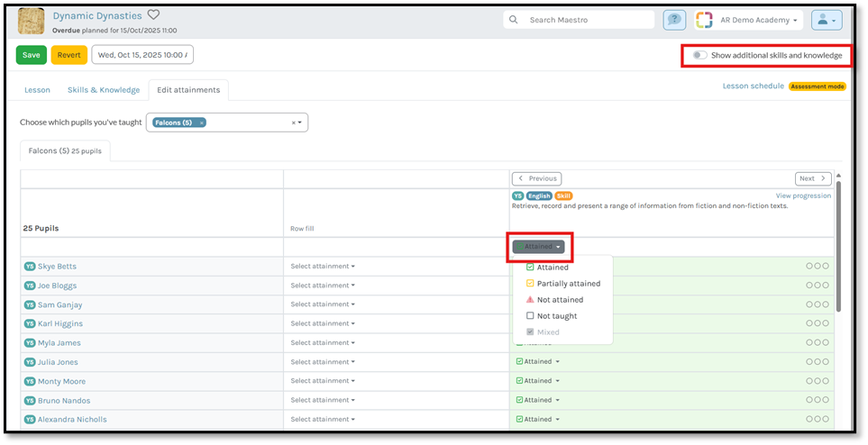Click the magnifier icon in the Maestro search
Image resolution: width=868 pixels, height=445 pixels.
[x=514, y=20]
